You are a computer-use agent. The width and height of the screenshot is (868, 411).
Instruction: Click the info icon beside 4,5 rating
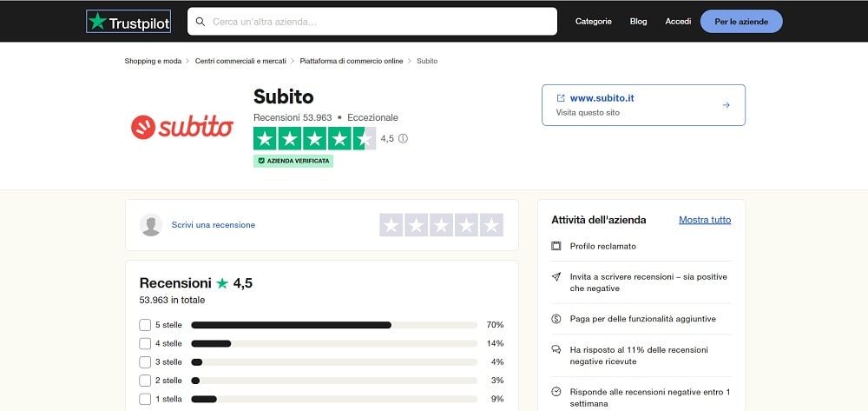pyautogui.click(x=403, y=138)
